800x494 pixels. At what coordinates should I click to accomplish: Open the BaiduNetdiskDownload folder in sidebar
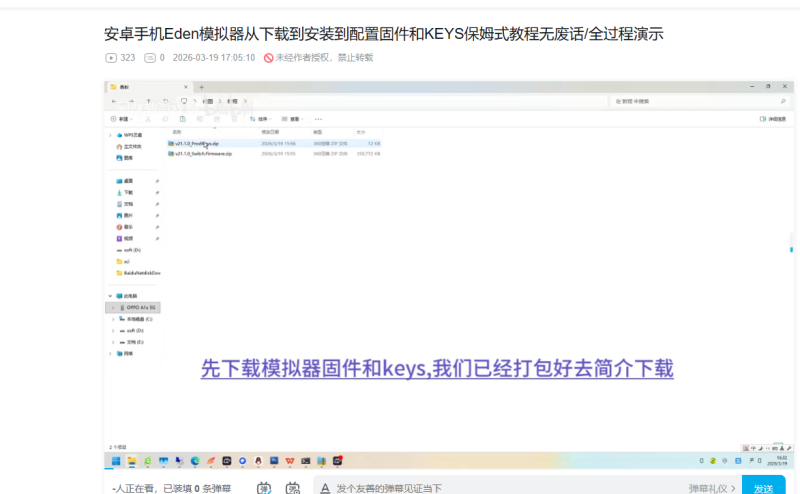[138, 273]
